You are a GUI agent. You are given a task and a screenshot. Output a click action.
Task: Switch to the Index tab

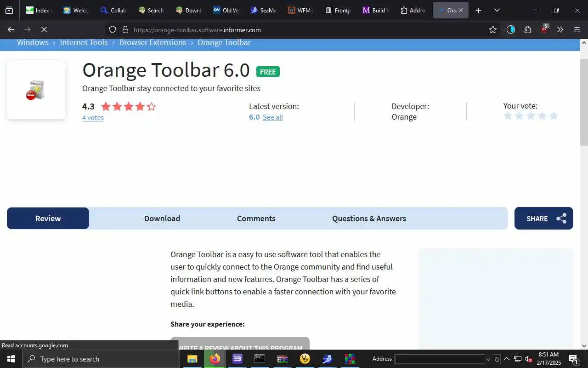[39, 10]
